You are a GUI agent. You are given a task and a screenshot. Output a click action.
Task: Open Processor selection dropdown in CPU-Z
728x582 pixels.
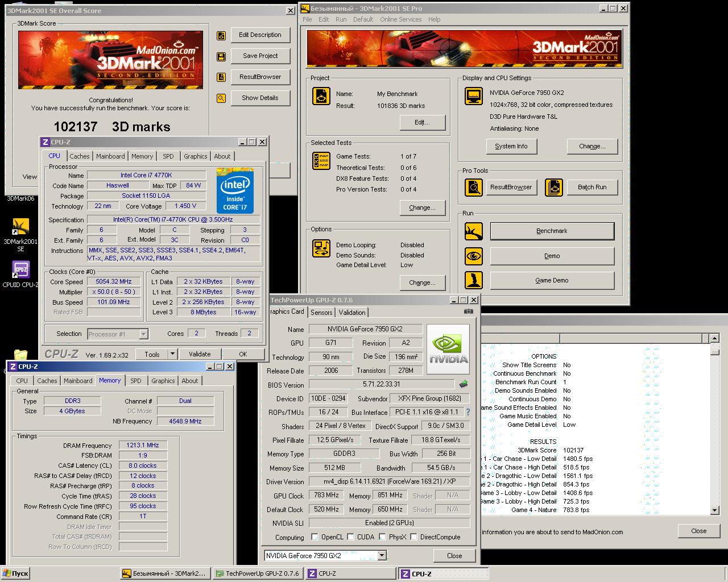coord(143,334)
